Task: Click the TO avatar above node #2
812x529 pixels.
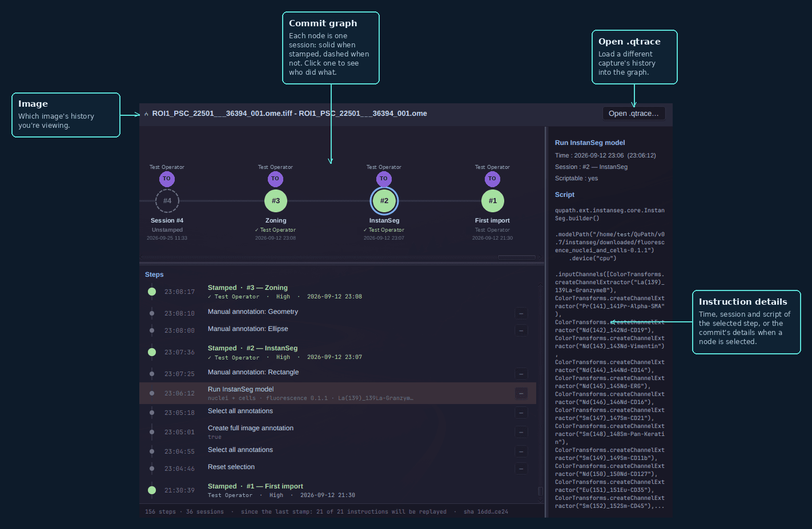Action: (x=384, y=179)
